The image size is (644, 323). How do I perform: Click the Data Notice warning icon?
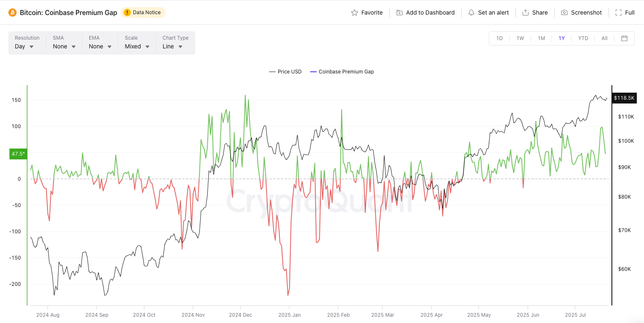(x=127, y=13)
